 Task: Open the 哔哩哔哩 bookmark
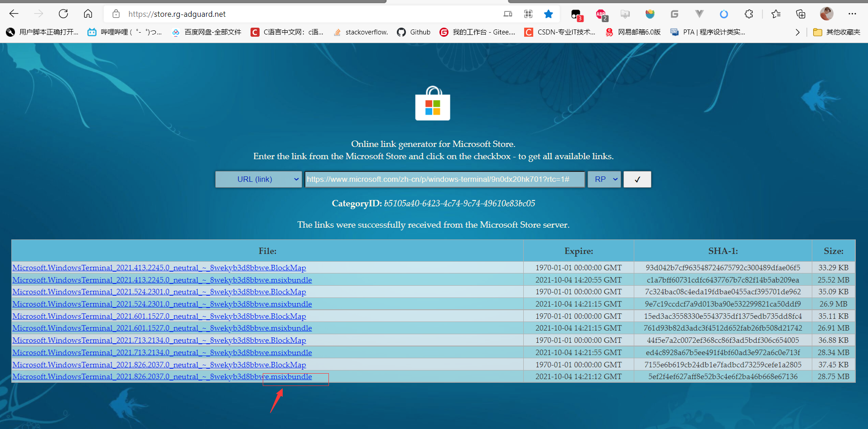tap(125, 32)
